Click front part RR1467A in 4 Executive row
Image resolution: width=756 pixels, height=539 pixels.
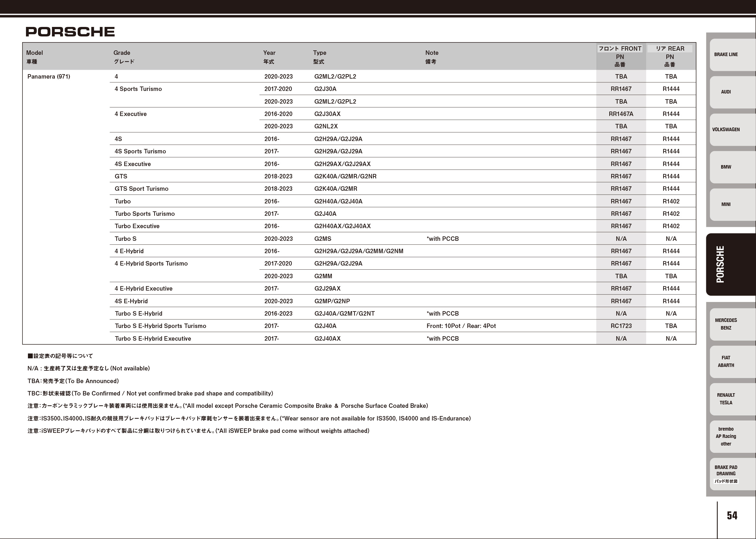[621, 114]
